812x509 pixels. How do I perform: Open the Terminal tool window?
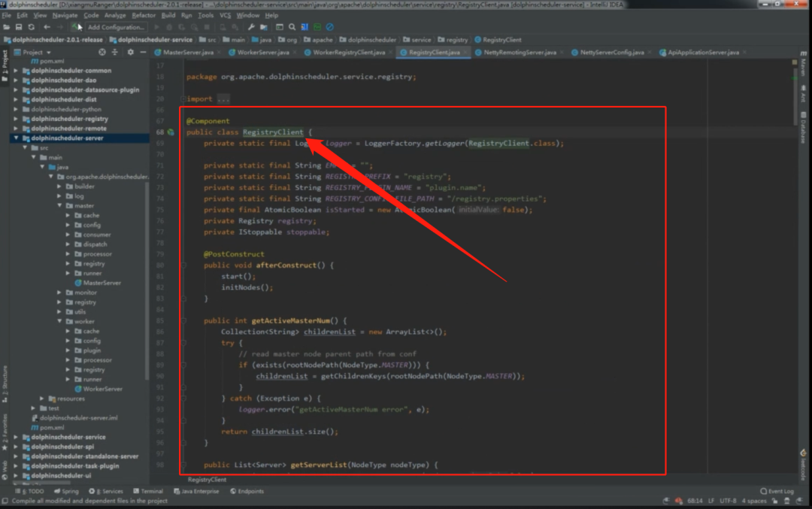pyautogui.click(x=148, y=492)
